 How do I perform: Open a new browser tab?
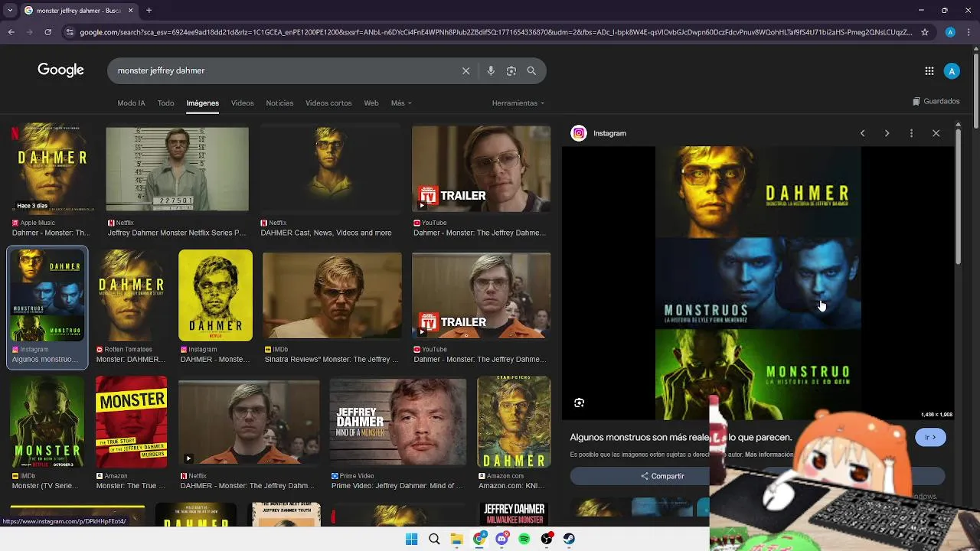[149, 11]
